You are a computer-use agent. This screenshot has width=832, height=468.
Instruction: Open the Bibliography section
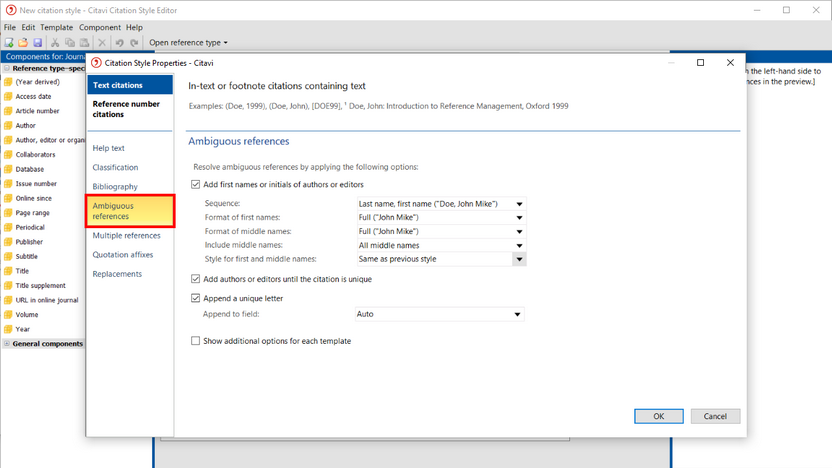pyautogui.click(x=115, y=187)
